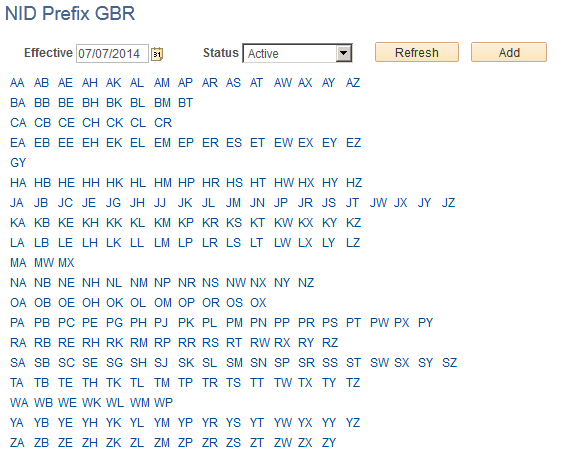Screen dimensions: 562x466
Task: Open the MX prefix link
Action: (x=66, y=263)
